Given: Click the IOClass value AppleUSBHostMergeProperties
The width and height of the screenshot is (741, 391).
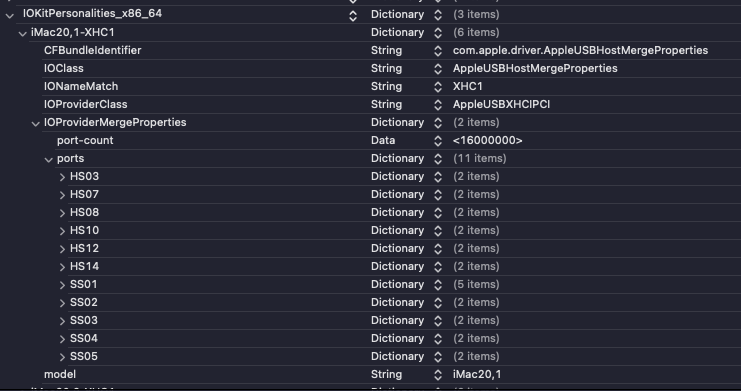Looking at the screenshot, I should point(535,68).
